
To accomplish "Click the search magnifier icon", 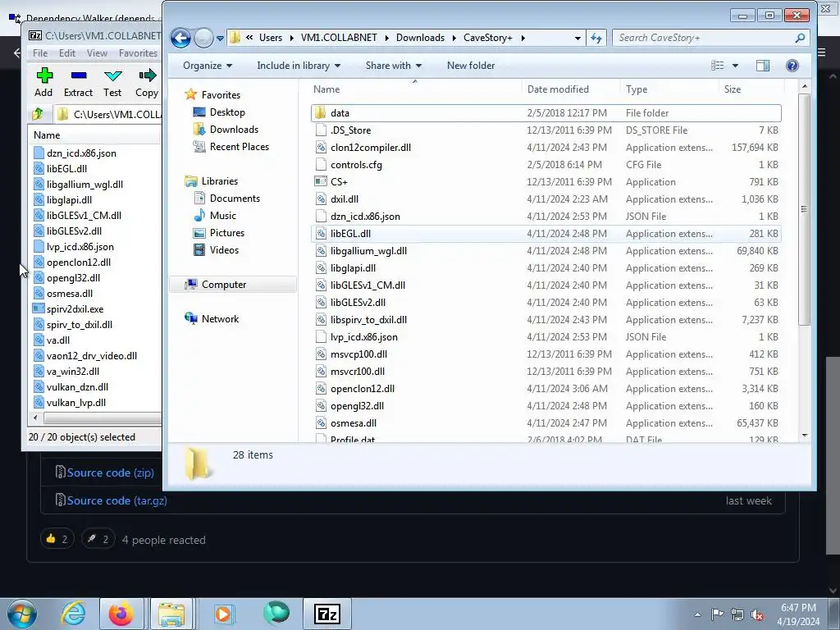I will [800, 38].
